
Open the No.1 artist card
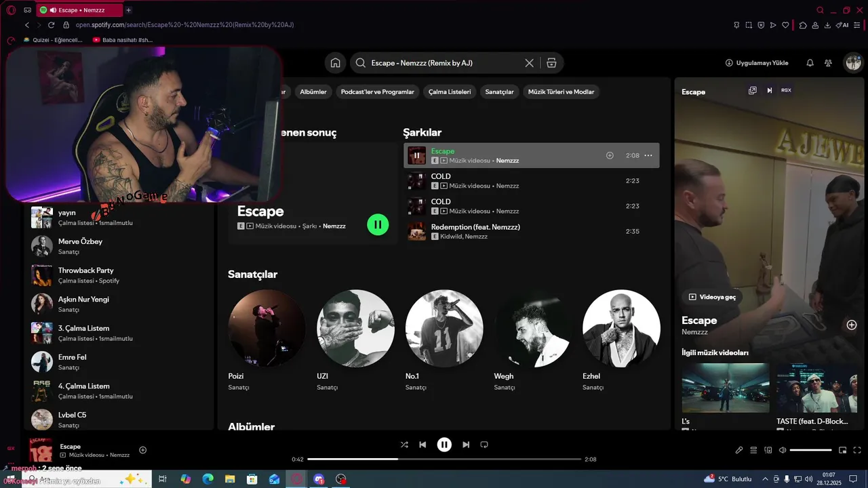[444, 341]
